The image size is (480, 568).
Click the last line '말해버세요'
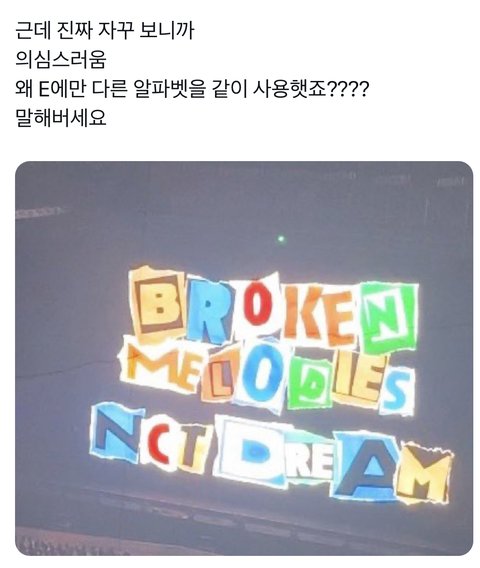(x=60, y=118)
